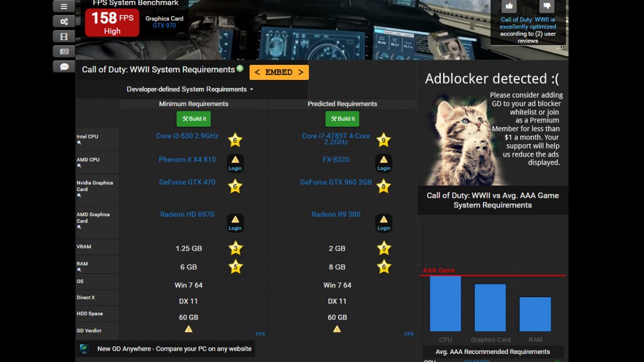644x362 pixels.
Task: Click minimum 'DX 11' Direct X value
Action: (188, 301)
